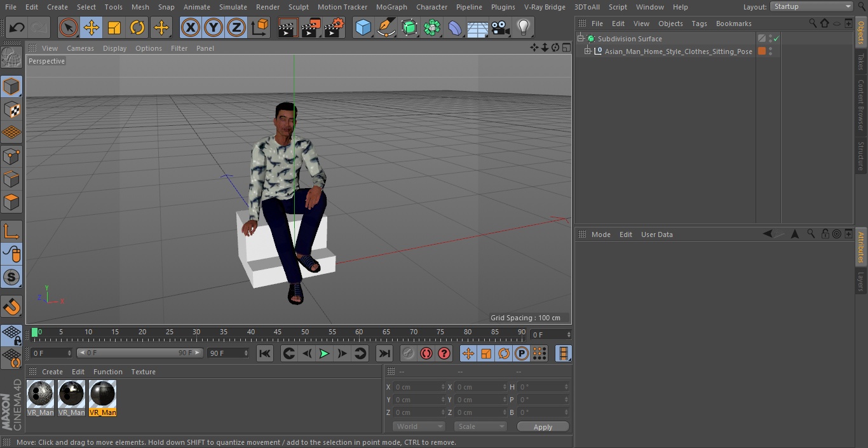The height and width of the screenshot is (448, 868).
Task: Toggle the viewport maximize icon
Action: 566,48
